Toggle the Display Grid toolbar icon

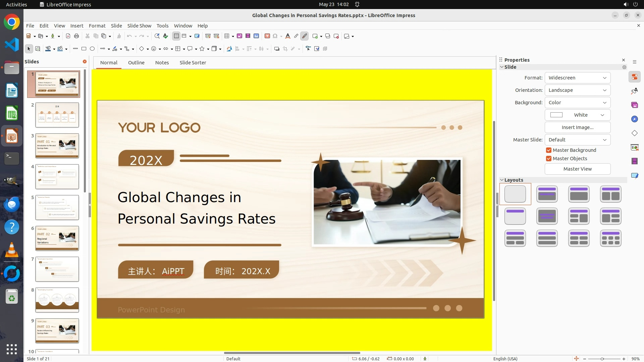(x=176, y=36)
